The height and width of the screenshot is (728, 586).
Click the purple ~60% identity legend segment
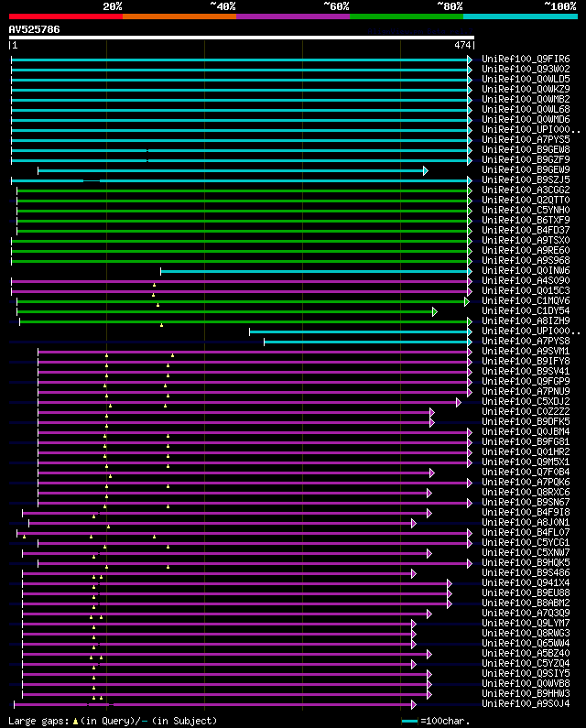pyautogui.click(x=293, y=16)
